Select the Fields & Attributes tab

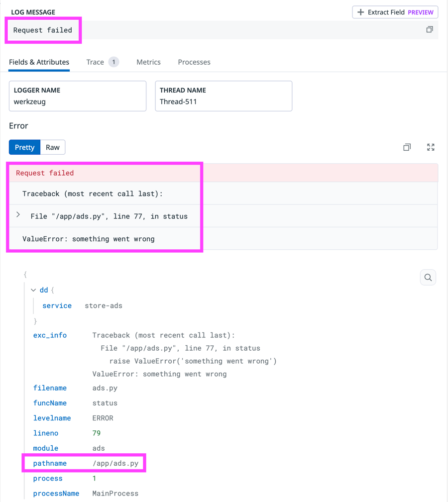38,62
